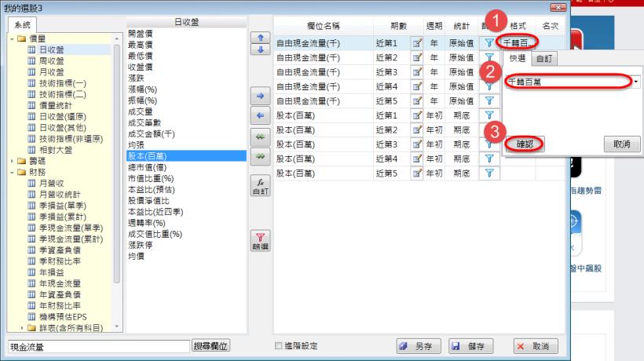
Task: Select 技術指標(一) in the tree
Action: click(62, 83)
